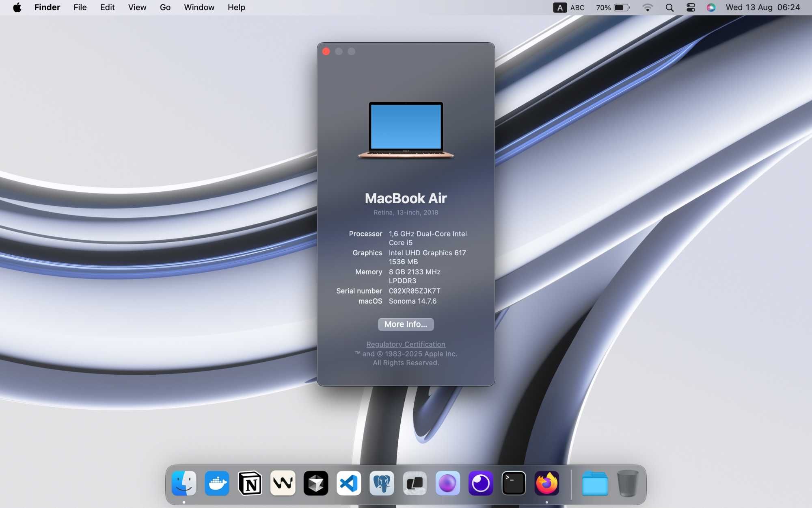Open the Apple menu

click(x=17, y=7)
